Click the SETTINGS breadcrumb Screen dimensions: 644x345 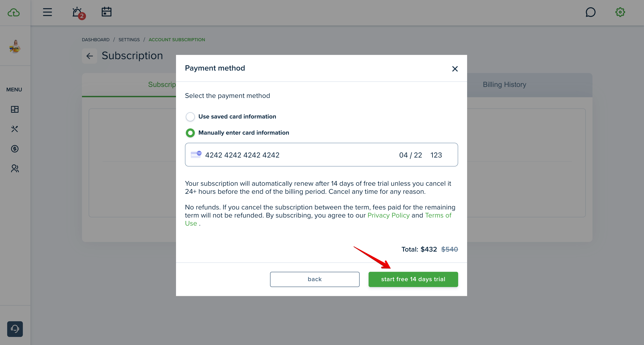tap(129, 39)
